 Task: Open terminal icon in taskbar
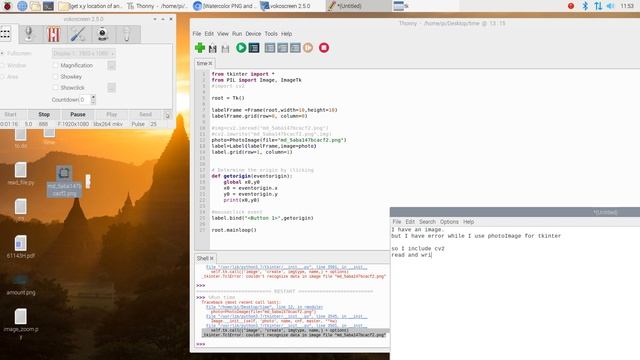48,6
